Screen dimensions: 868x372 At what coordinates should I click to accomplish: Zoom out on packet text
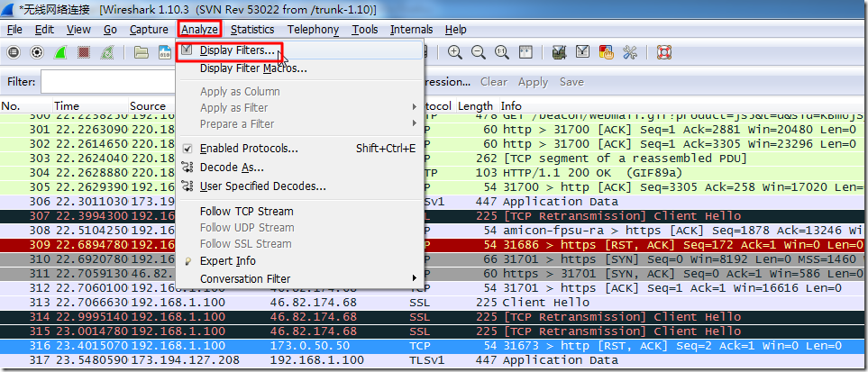479,52
